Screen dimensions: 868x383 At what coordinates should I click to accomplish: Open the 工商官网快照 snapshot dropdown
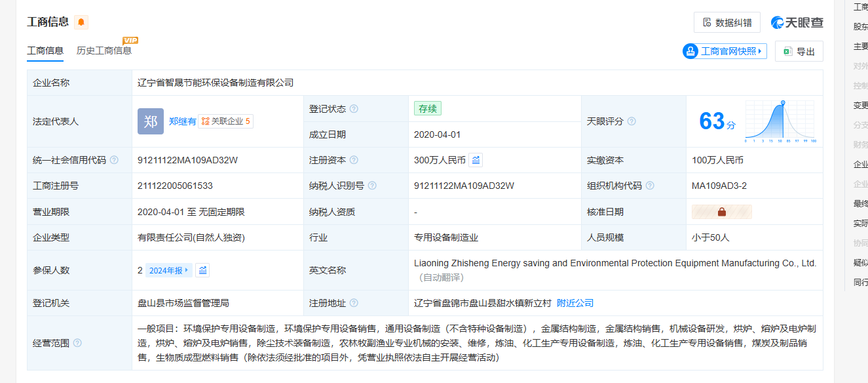coord(725,51)
